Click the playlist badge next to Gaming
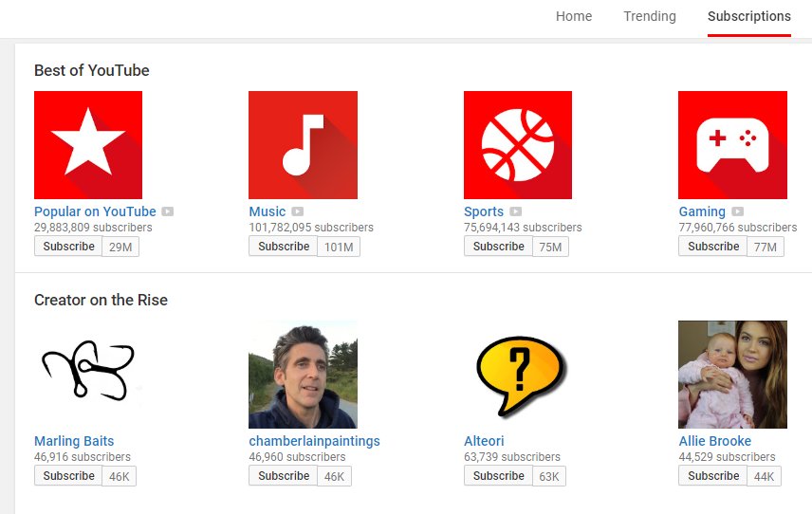The height and width of the screenshot is (514, 812). pyautogui.click(x=738, y=211)
